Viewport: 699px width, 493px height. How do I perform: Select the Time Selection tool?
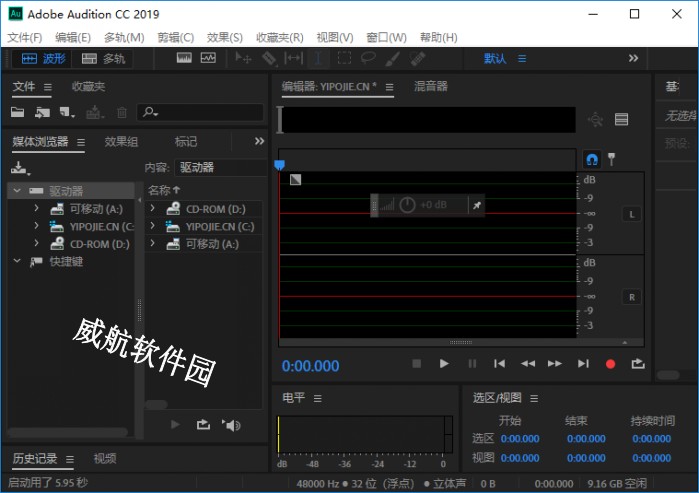point(318,58)
